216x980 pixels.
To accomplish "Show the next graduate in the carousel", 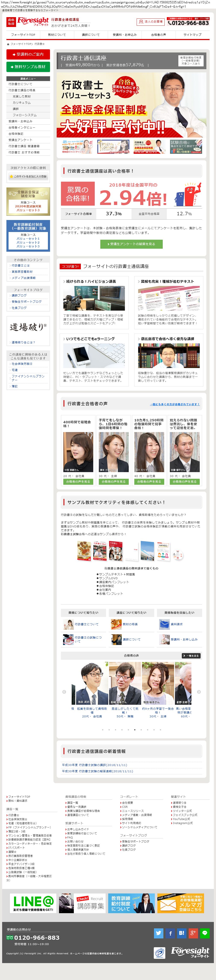I will click(199, 692).
